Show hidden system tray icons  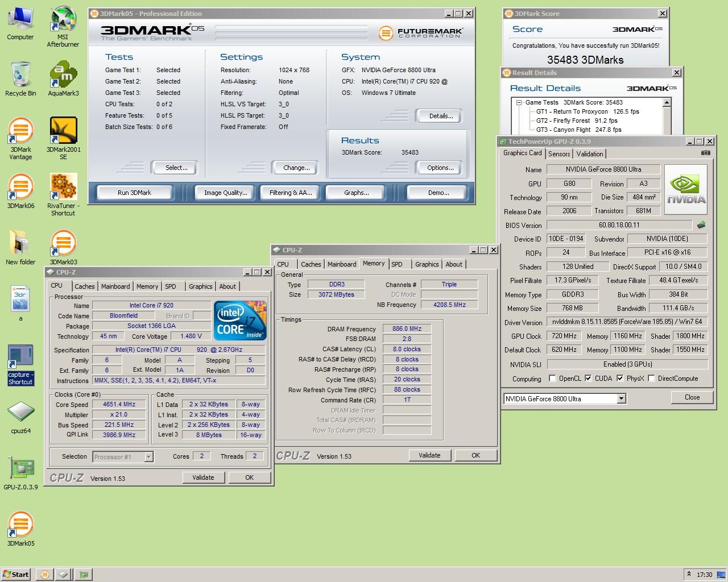click(689, 574)
